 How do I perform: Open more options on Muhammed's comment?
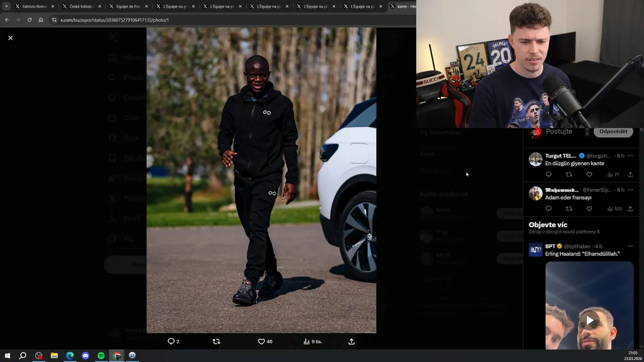(630, 190)
